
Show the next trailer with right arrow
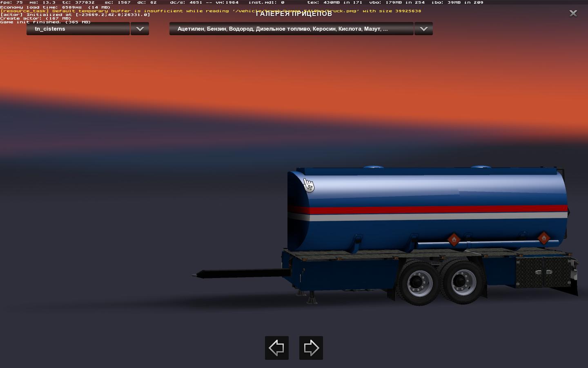[311, 348]
